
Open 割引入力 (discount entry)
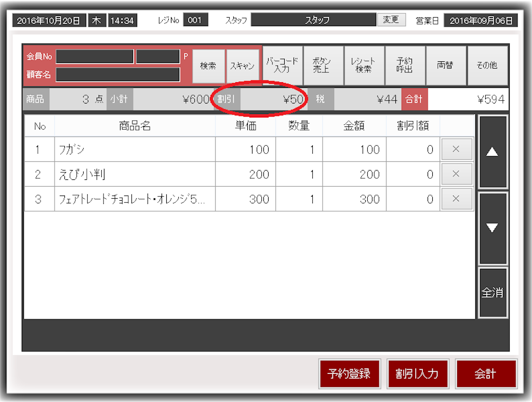click(418, 373)
